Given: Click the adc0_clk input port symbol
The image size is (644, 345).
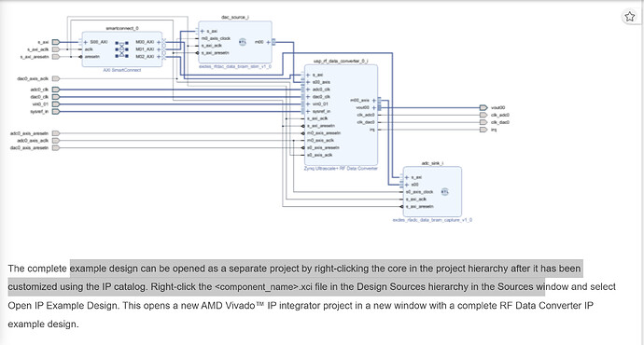Looking at the screenshot, I should pos(56,90).
